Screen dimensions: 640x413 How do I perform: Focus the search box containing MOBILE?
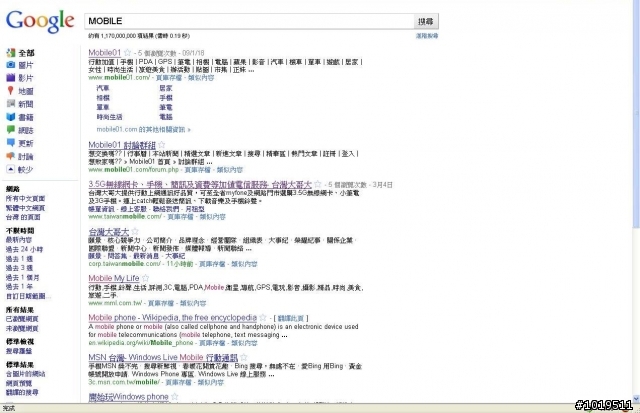[249, 21]
